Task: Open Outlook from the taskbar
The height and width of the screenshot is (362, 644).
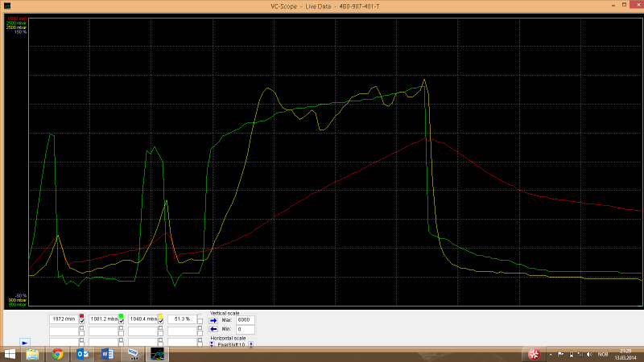Action: pos(82,354)
